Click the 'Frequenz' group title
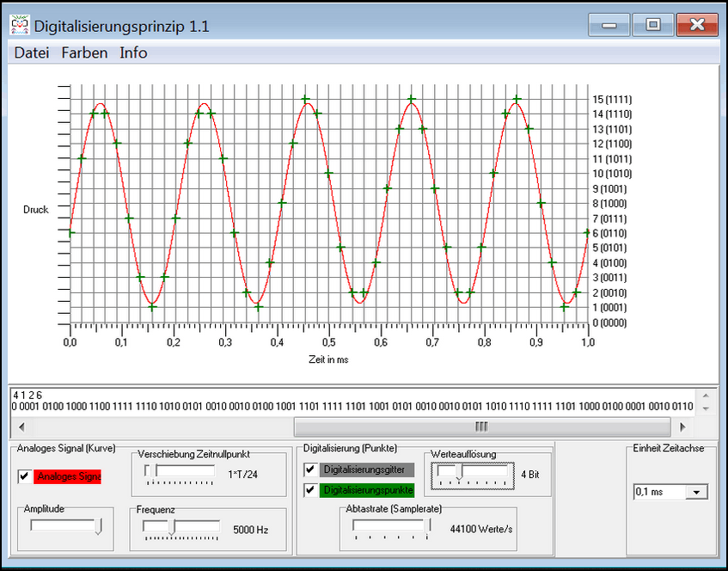Viewport: 728px width, 571px height. (x=156, y=510)
